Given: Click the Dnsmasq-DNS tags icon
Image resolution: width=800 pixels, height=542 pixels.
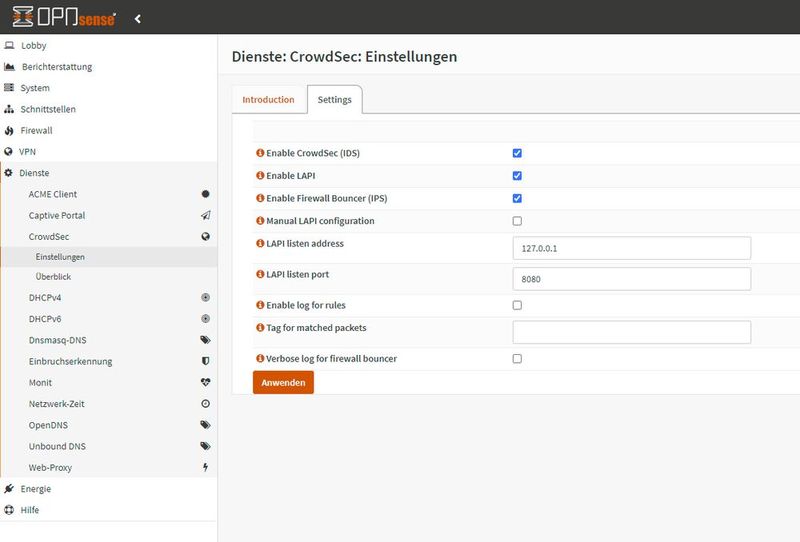Looking at the screenshot, I should pos(205,340).
